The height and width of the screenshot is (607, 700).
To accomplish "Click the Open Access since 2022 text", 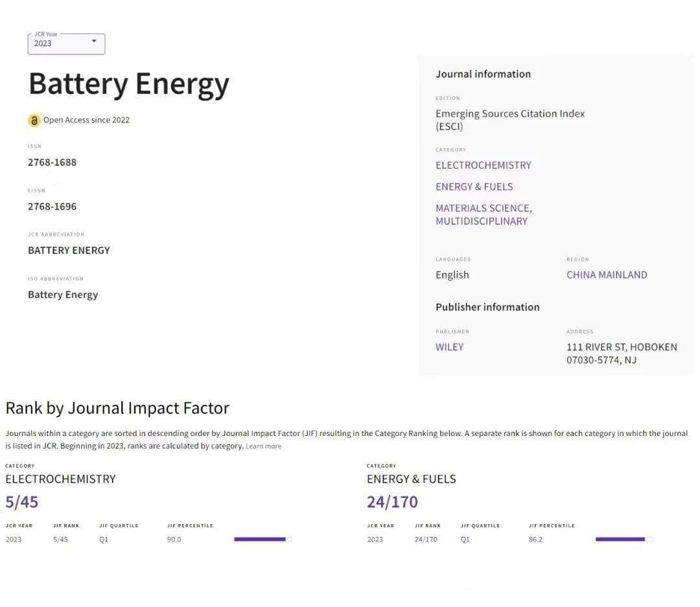I will [x=86, y=120].
